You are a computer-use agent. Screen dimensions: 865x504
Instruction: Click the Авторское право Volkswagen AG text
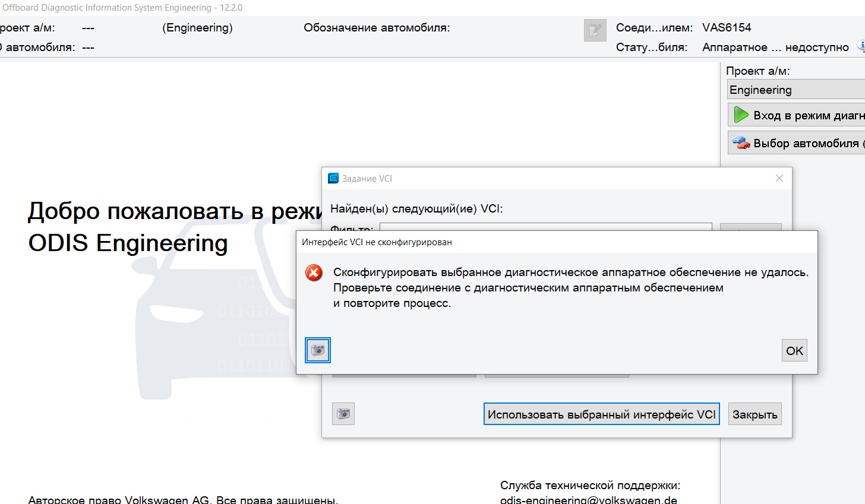(x=183, y=500)
